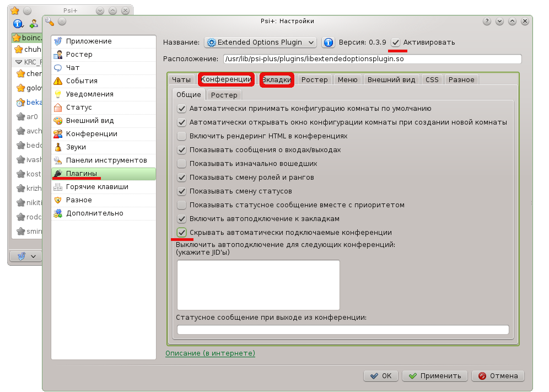Click the Статус house icon
549x392 pixels.
click(x=58, y=108)
